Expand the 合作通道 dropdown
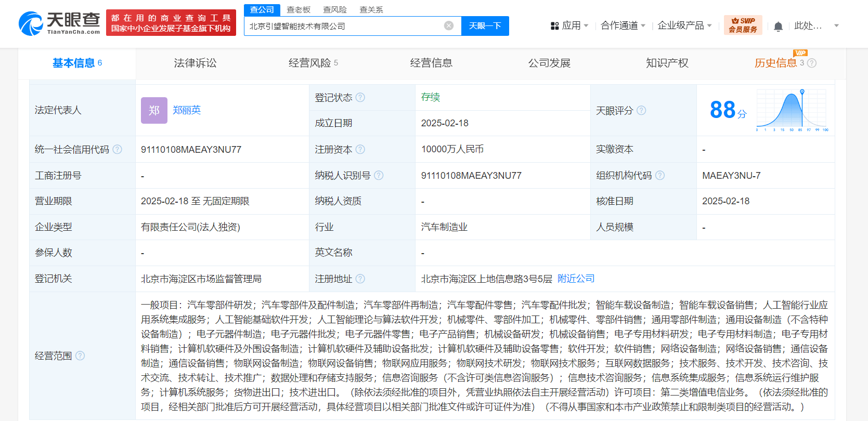The width and height of the screenshot is (868, 421). point(623,25)
